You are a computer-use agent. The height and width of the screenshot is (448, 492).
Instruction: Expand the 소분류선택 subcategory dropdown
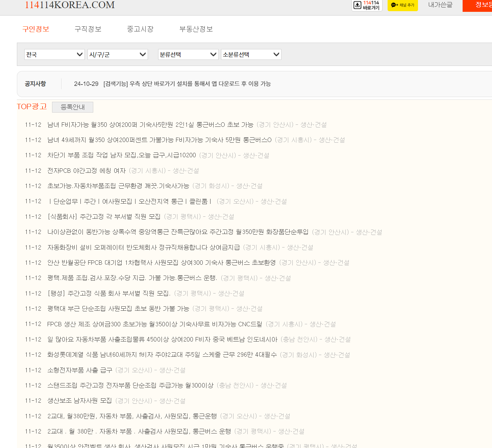pos(251,54)
